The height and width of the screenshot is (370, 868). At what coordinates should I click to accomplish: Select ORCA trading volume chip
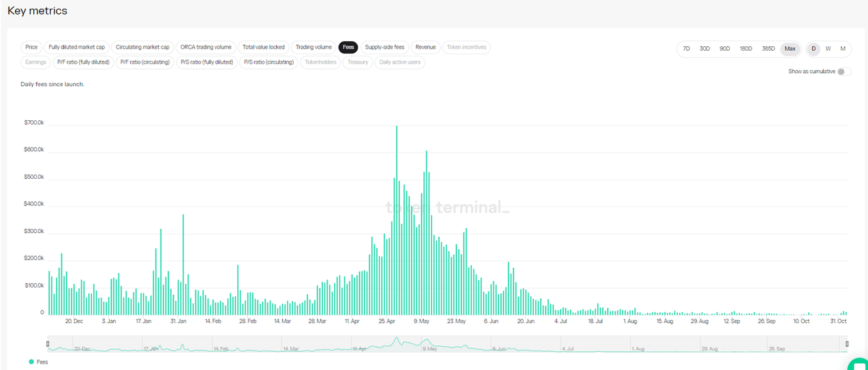(206, 47)
